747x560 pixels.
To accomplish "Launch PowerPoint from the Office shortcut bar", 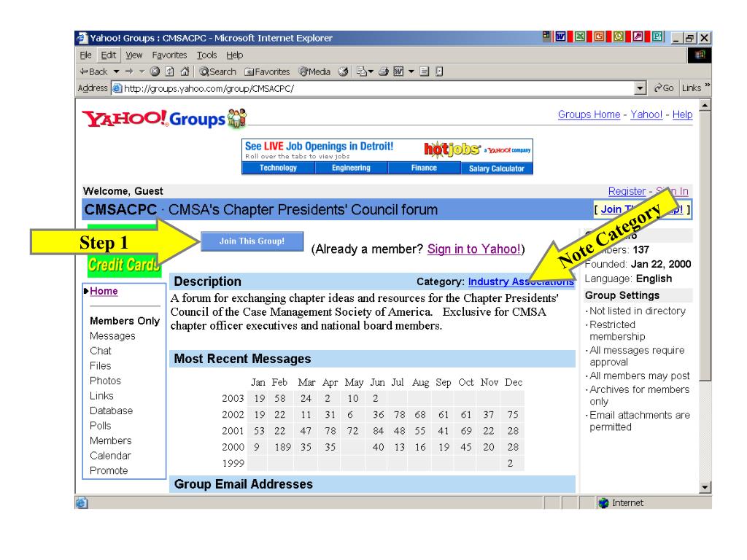I will click(x=600, y=36).
